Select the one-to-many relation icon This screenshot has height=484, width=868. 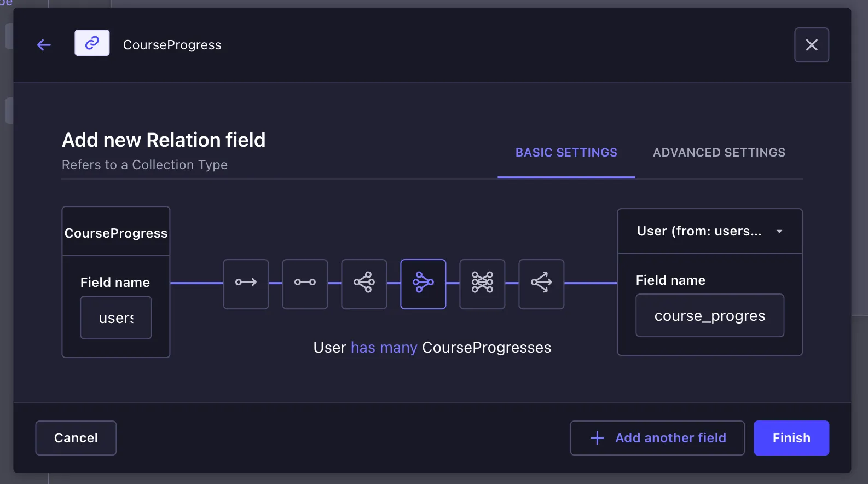364,284
